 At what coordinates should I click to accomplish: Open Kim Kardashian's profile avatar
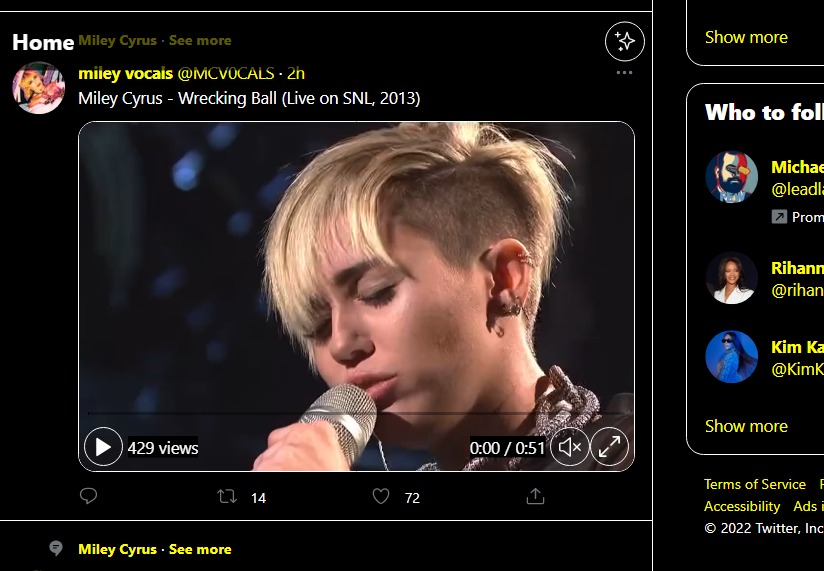(x=731, y=357)
